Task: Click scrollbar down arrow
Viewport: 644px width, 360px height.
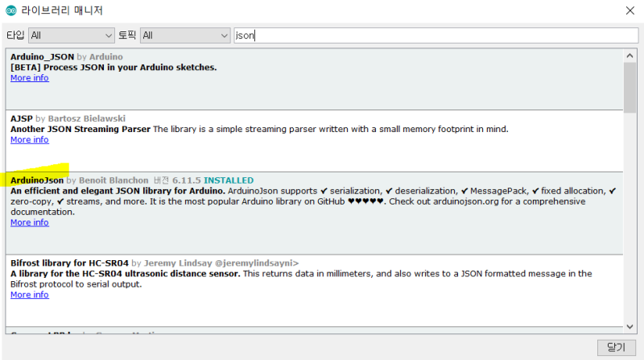Action: click(x=630, y=327)
